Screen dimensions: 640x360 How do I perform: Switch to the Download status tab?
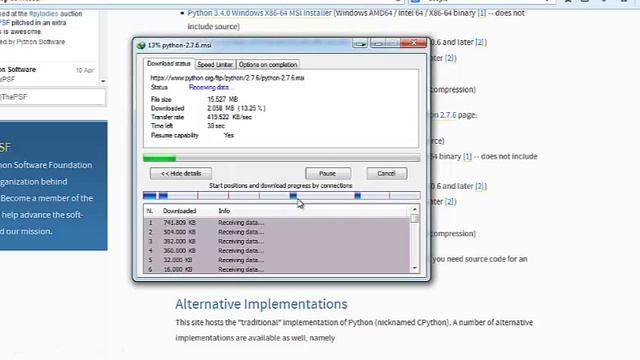[169, 64]
